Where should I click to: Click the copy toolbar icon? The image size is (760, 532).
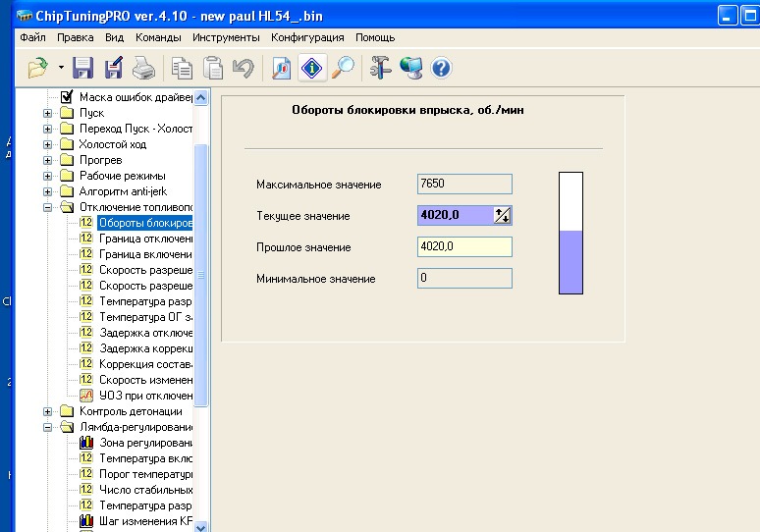pyautogui.click(x=182, y=68)
